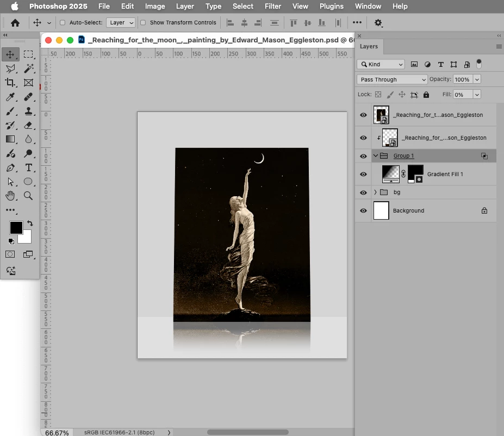Image resolution: width=504 pixels, height=436 pixels.
Task: Open the Filter menu
Action: pos(272,6)
